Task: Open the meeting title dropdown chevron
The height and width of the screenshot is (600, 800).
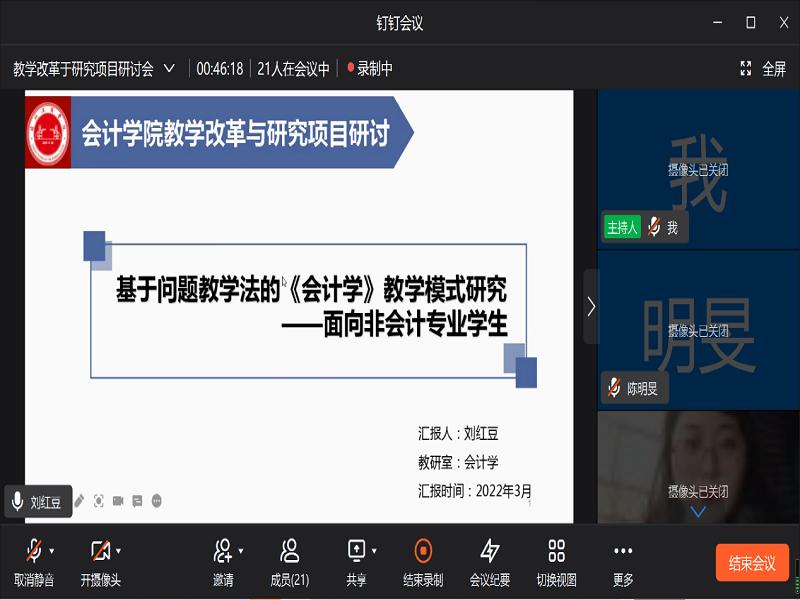Action: (x=169, y=69)
